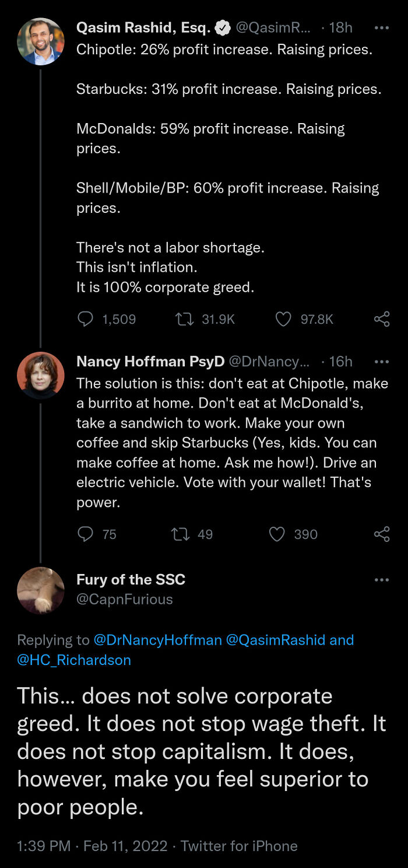The image size is (408, 868).
Task: Open more options on Qasim Rashid's tweet
Action: [382, 27]
